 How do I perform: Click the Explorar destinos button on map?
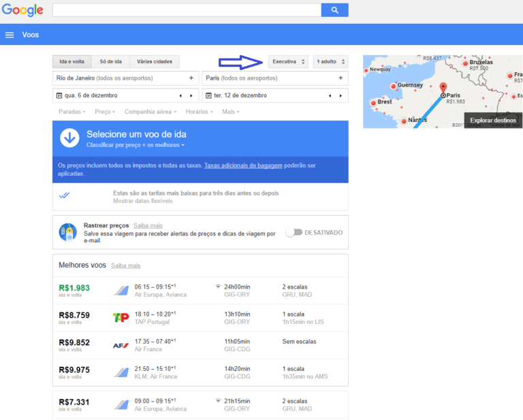click(x=494, y=120)
